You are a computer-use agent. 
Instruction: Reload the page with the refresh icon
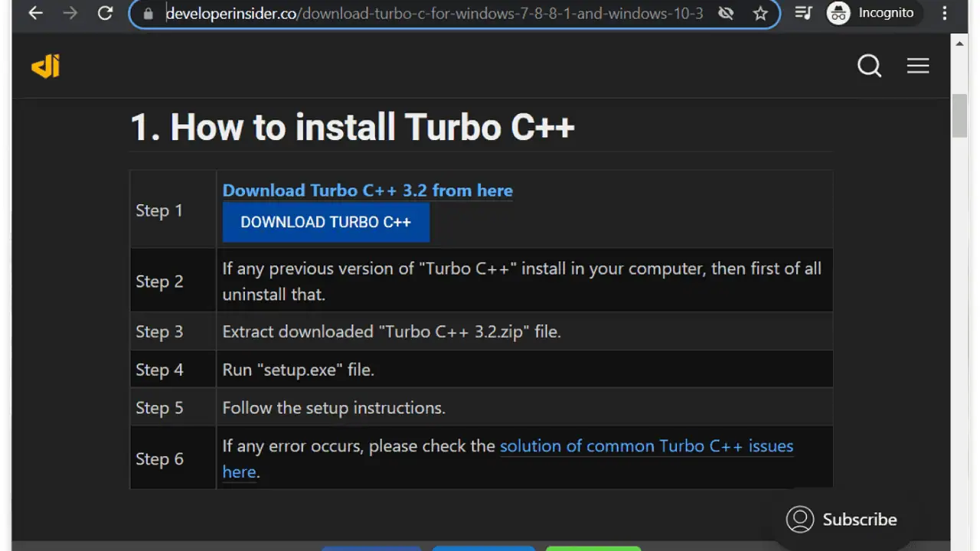point(106,13)
